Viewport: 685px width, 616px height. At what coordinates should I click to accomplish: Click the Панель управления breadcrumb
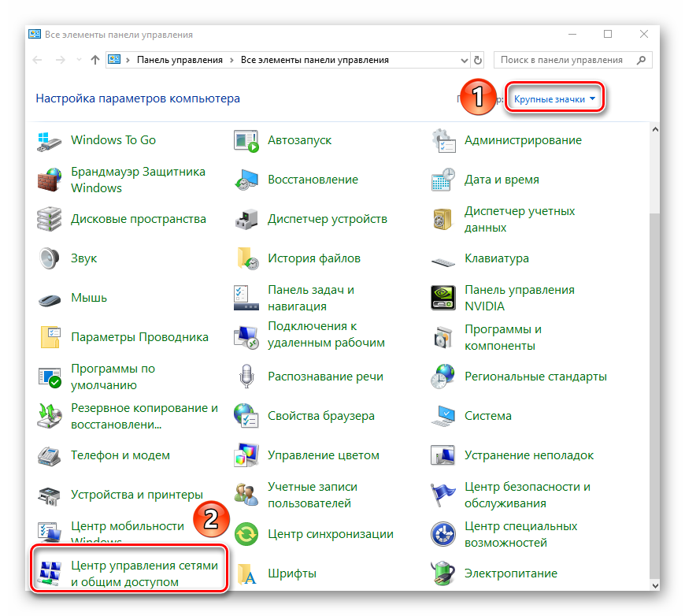coord(180,60)
